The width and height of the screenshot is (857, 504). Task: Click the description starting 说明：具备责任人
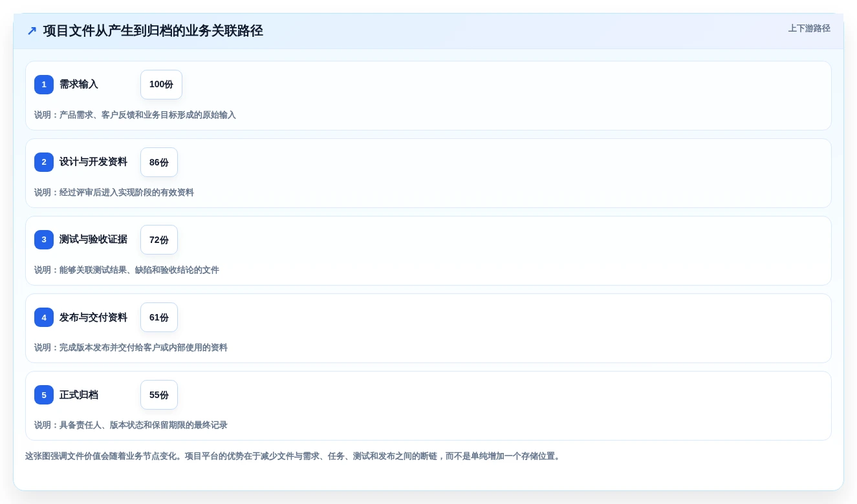pos(131,425)
